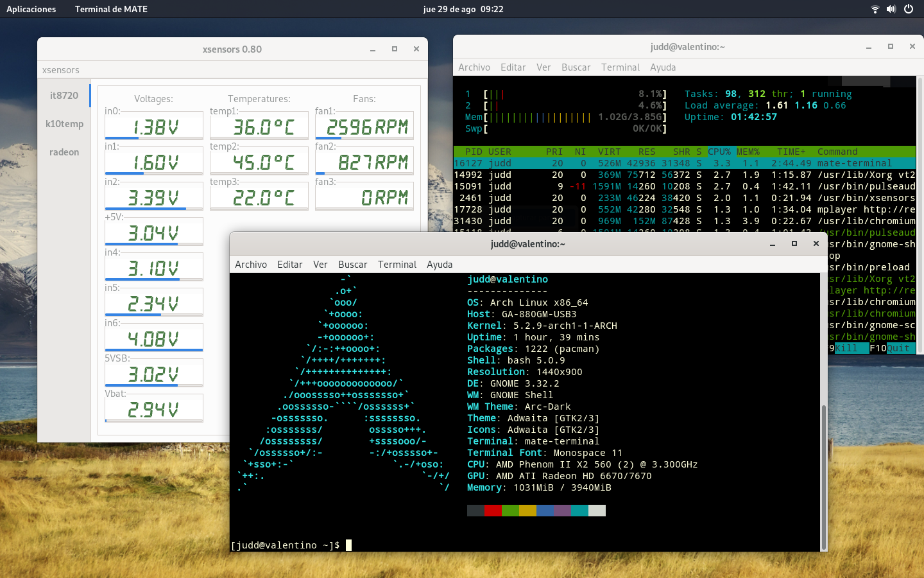Screen dimensions: 924x578
Task: Open Editar menu in htop terminal
Action: tap(513, 67)
